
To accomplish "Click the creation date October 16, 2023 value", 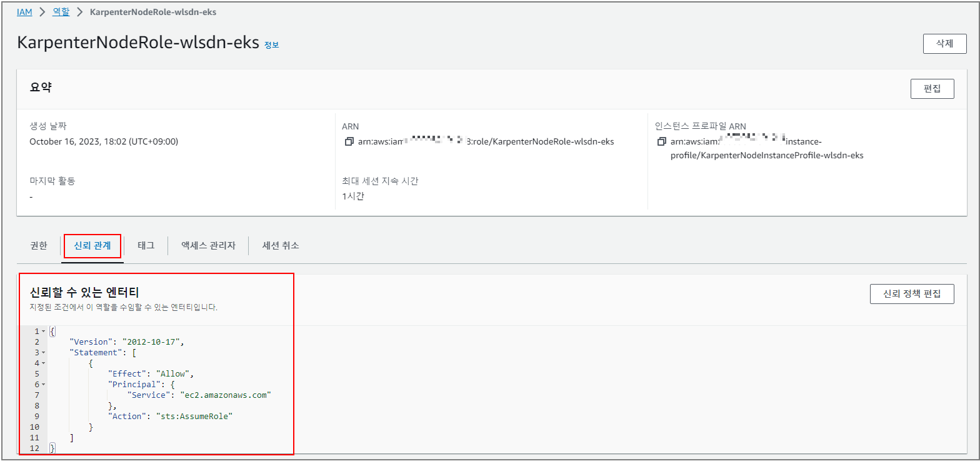I will [104, 141].
